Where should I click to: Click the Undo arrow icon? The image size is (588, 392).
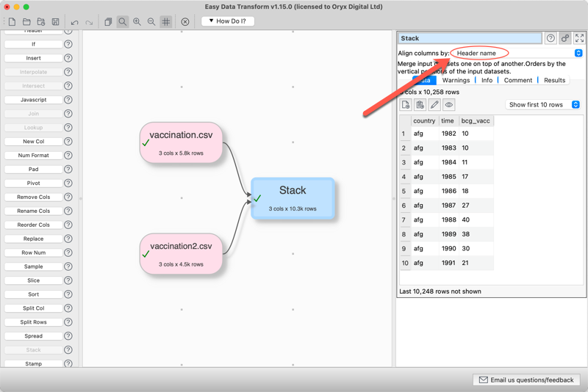tap(74, 22)
